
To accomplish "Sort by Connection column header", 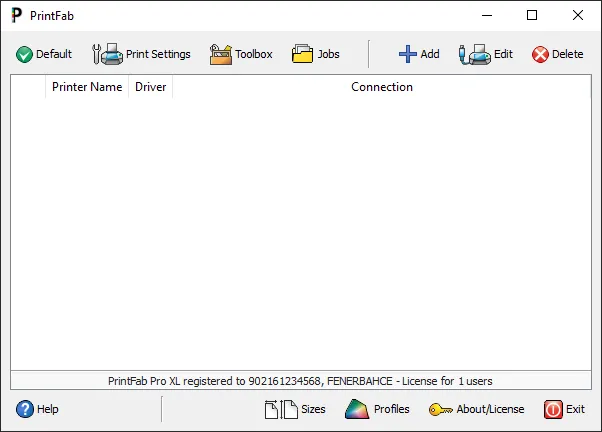I will point(382,87).
